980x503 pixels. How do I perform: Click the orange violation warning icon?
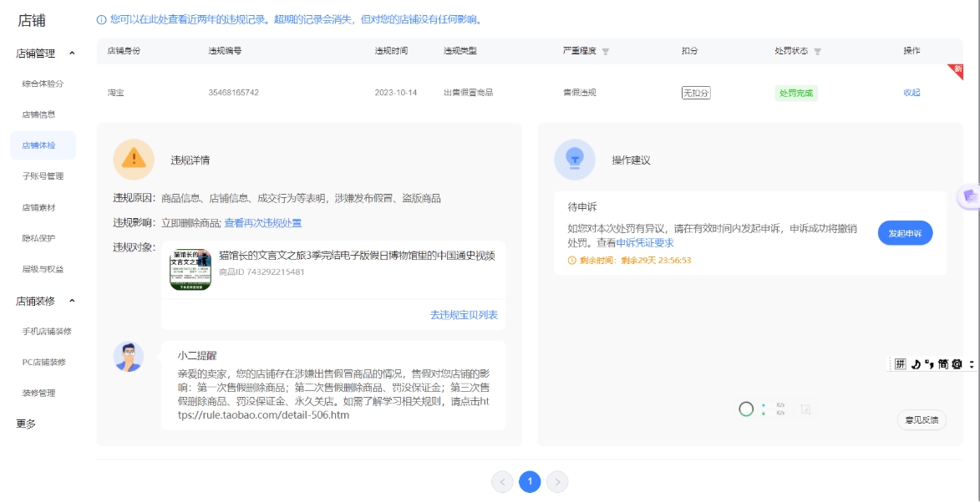134,160
